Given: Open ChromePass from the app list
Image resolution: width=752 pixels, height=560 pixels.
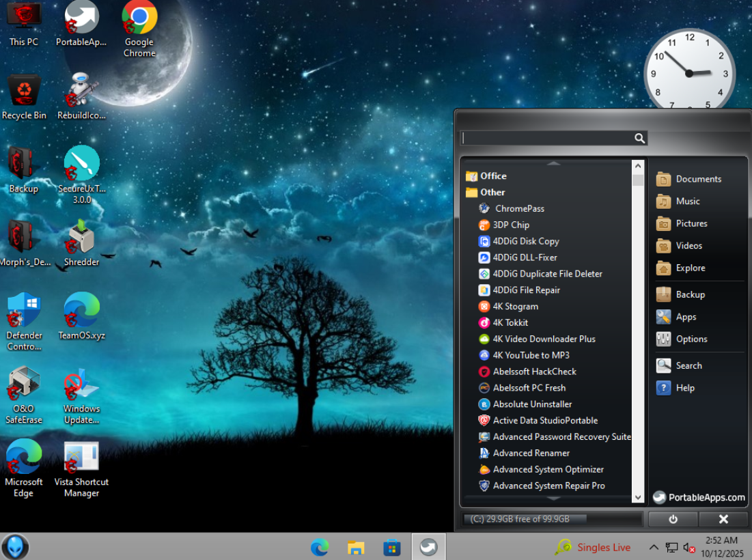Looking at the screenshot, I should tap(519, 208).
